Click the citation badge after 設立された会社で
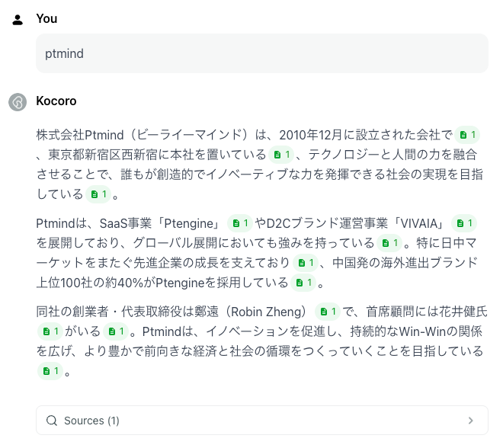 pyautogui.click(x=468, y=135)
